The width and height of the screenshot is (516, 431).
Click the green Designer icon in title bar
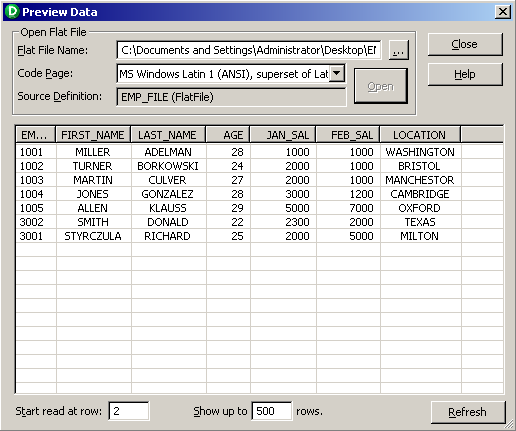pos(12,12)
